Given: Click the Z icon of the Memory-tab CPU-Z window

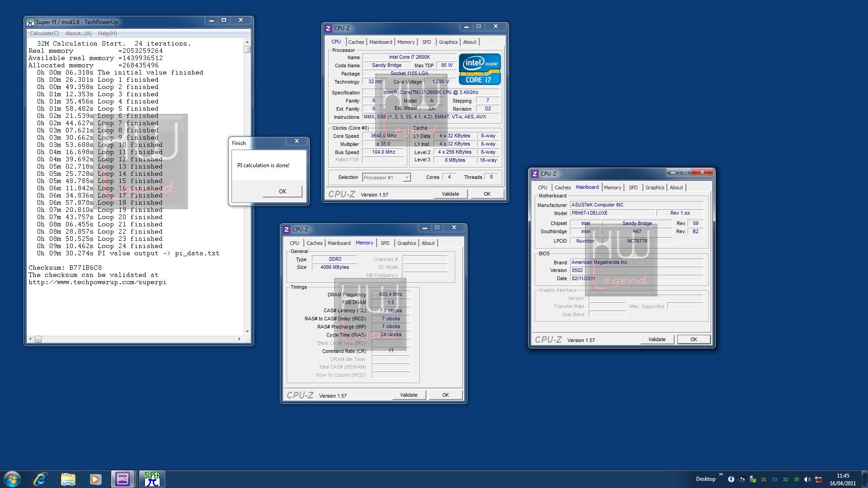Looking at the screenshot, I should [x=287, y=230].
